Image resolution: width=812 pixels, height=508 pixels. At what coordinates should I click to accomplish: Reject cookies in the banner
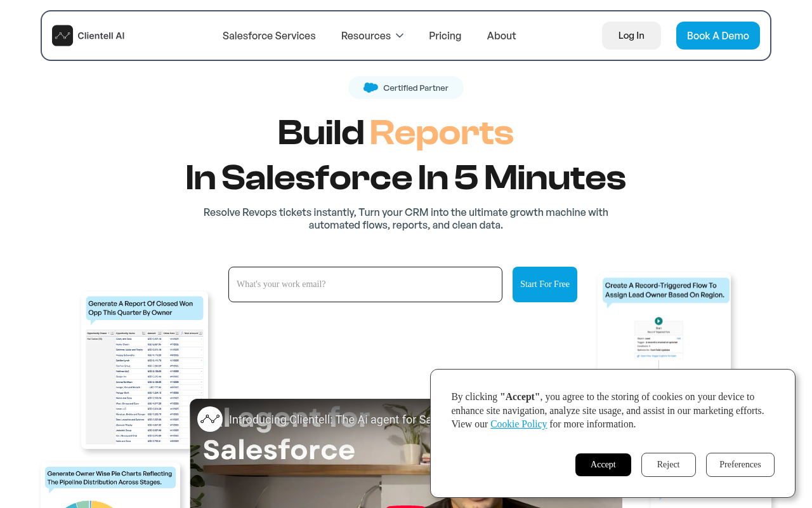click(x=668, y=465)
